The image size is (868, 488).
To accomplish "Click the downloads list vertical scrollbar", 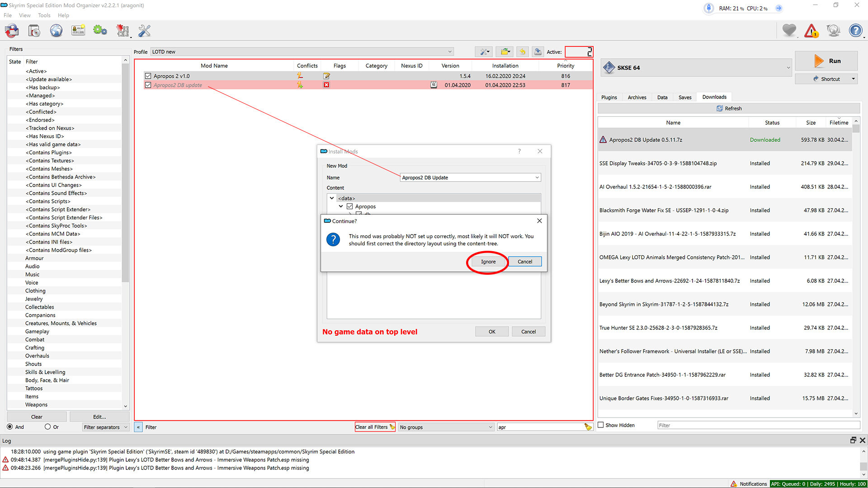I will 856,267.
